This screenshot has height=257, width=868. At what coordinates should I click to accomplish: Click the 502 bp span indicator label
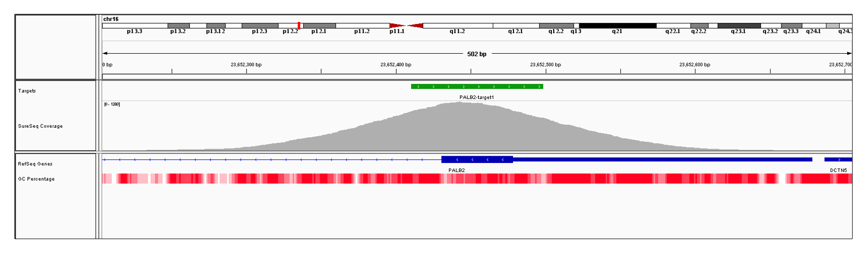pyautogui.click(x=477, y=54)
